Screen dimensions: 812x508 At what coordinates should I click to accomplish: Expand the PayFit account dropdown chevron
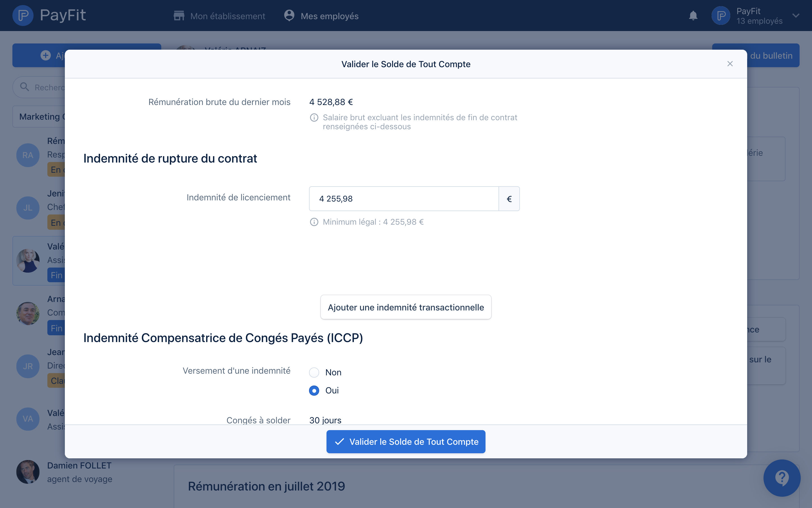(796, 16)
